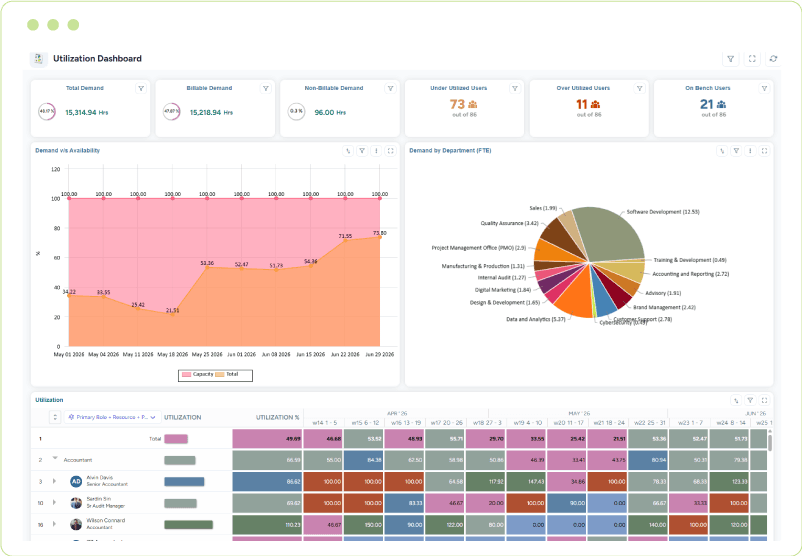
Task: Collapse the Accountant group row
Action: point(55,459)
